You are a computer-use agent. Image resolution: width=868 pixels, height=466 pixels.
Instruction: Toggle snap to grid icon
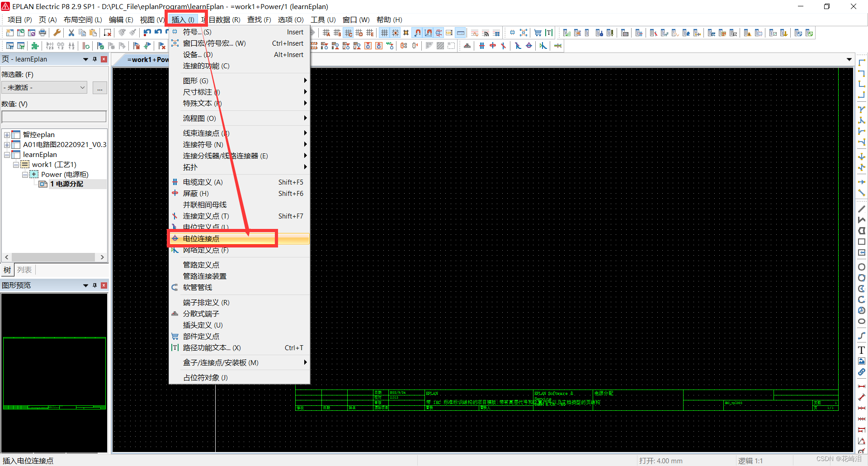(395, 33)
